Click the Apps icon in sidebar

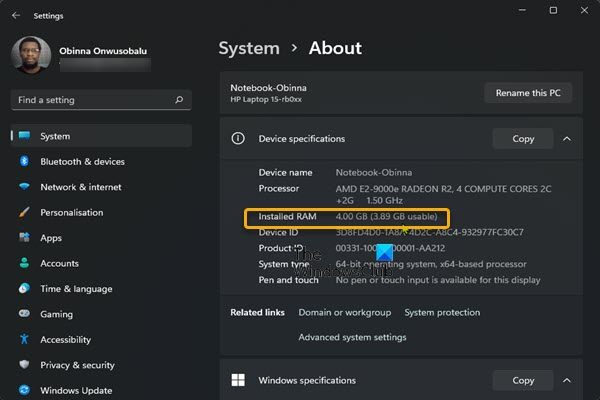click(24, 237)
